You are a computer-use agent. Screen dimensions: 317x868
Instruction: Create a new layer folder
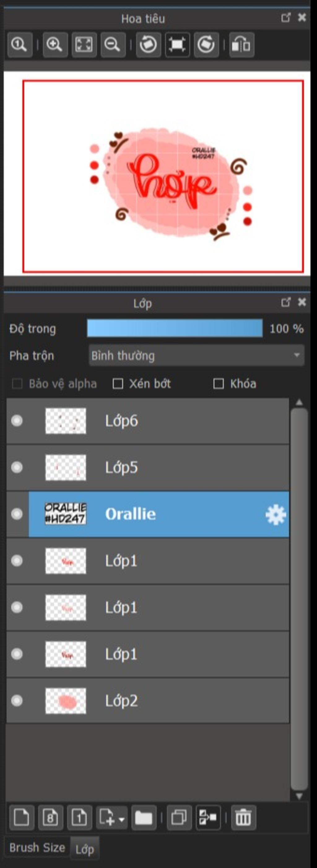pyautogui.click(x=144, y=817)
